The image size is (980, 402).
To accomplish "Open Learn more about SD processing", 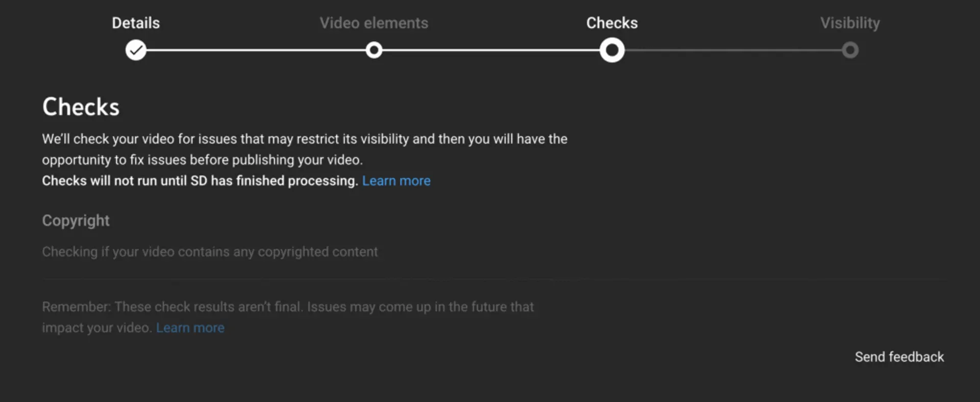I will [x=396, y=181].
